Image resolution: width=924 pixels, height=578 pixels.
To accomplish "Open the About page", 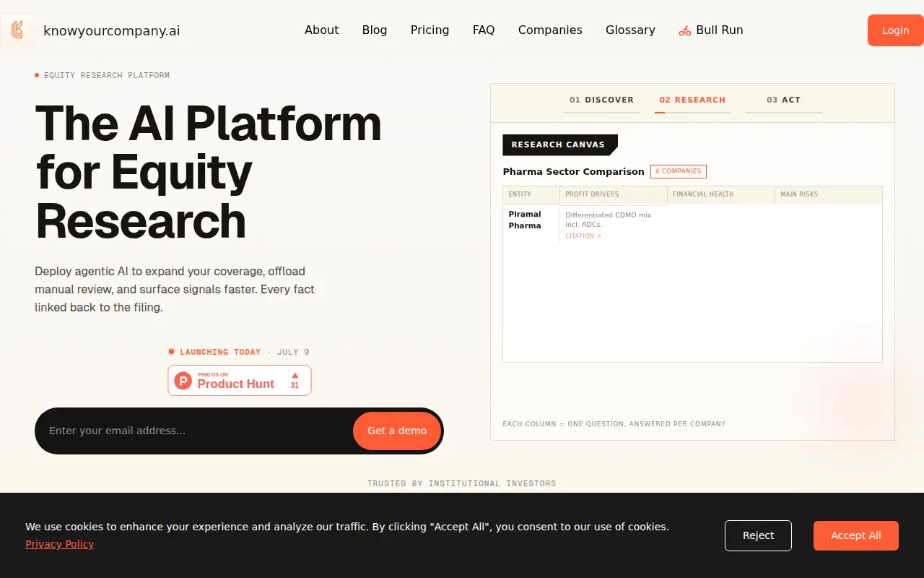I will click(321, 30).
